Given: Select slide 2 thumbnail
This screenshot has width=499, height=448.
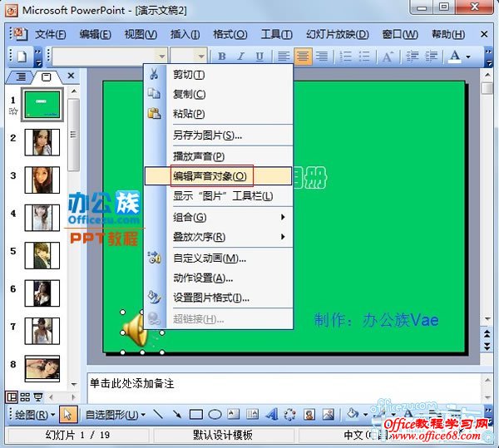Looking at the screenshot, I should pos(42,142).
